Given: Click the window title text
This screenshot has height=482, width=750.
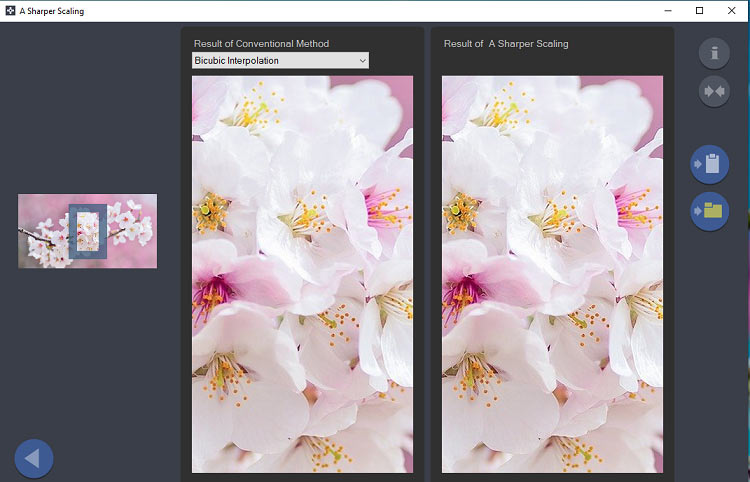Looking at the screenshot, I should coord(52,11).
